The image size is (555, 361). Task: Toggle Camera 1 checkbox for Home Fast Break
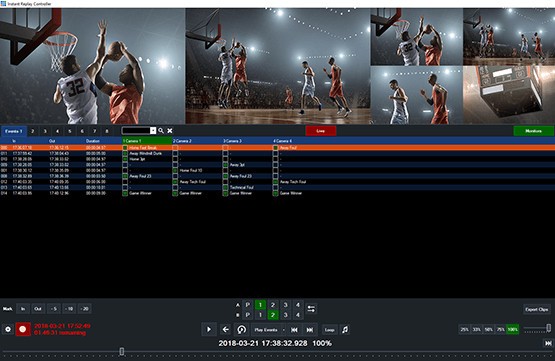point(125,148)
